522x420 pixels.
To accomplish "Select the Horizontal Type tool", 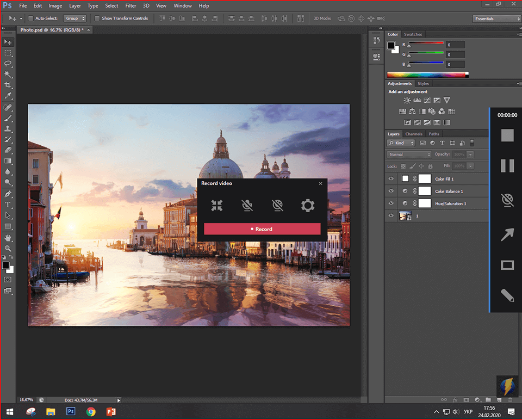I will pyautogui.click(x=8, y=205).
